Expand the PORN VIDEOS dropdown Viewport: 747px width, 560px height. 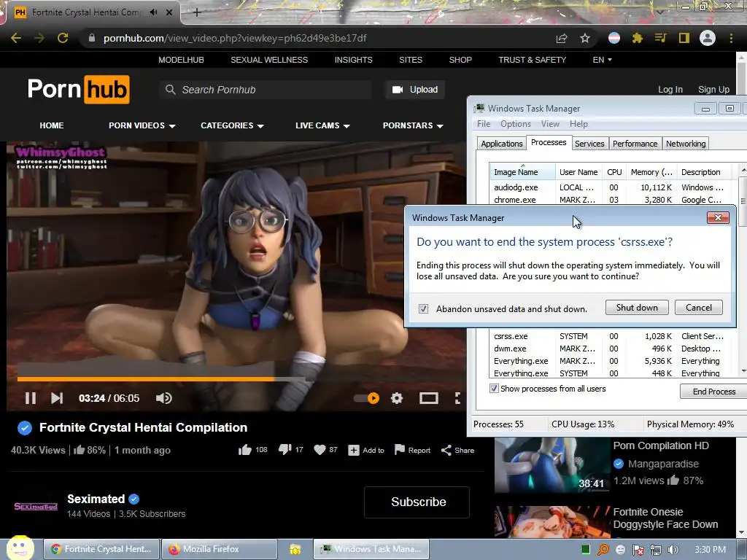[x=142, y=125]
